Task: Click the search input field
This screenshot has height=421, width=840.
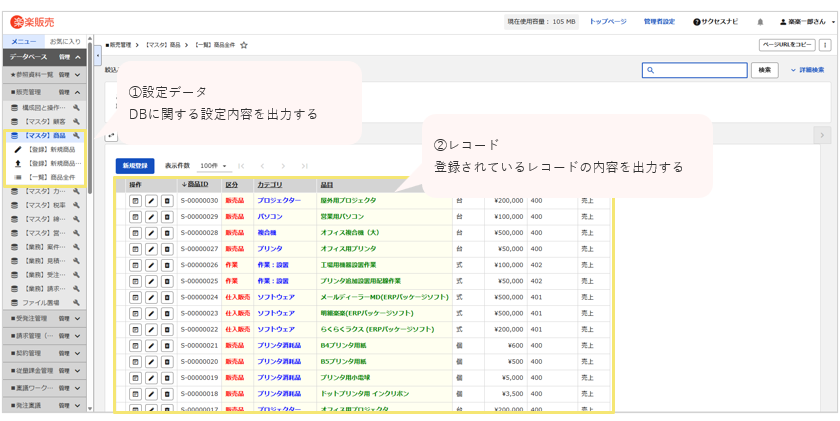Action: (694, 70)
